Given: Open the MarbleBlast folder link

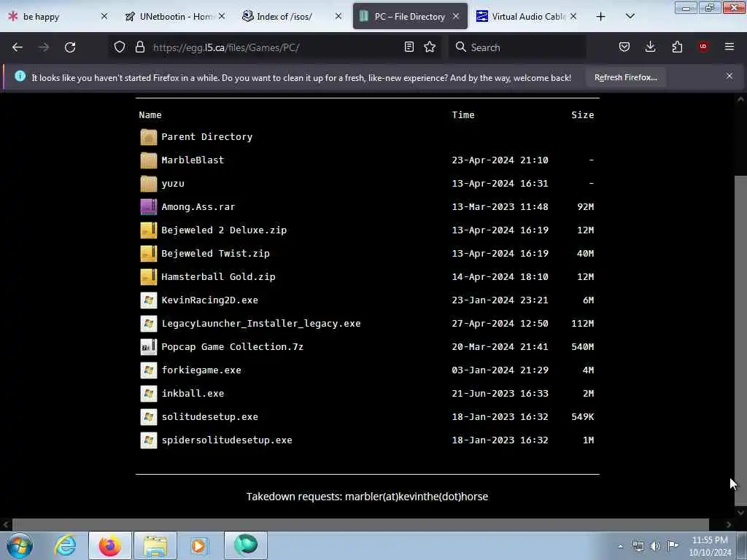Looking at the screenshot, I should (193, 160).
